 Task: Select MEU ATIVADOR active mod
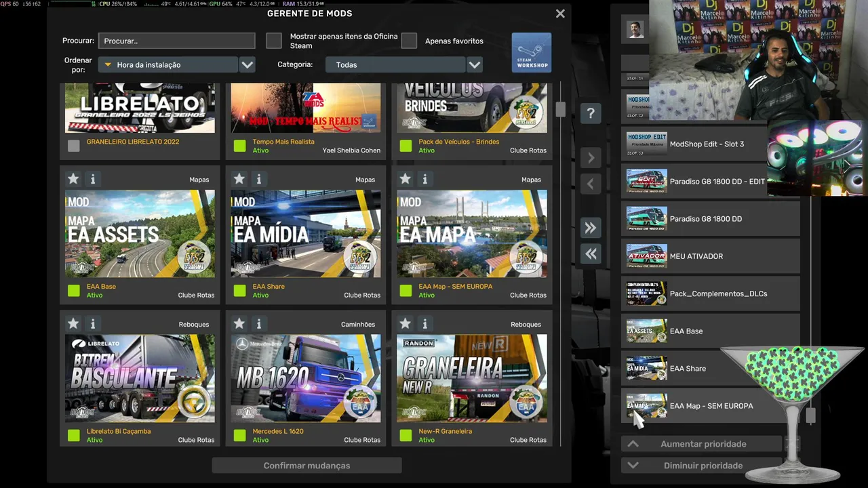[x=711, y=256]
